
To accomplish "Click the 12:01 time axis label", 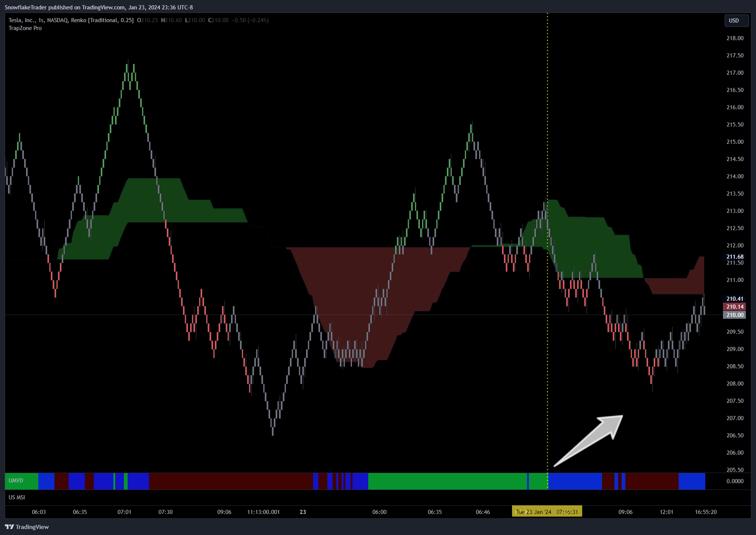I will [x=666, y=512].
